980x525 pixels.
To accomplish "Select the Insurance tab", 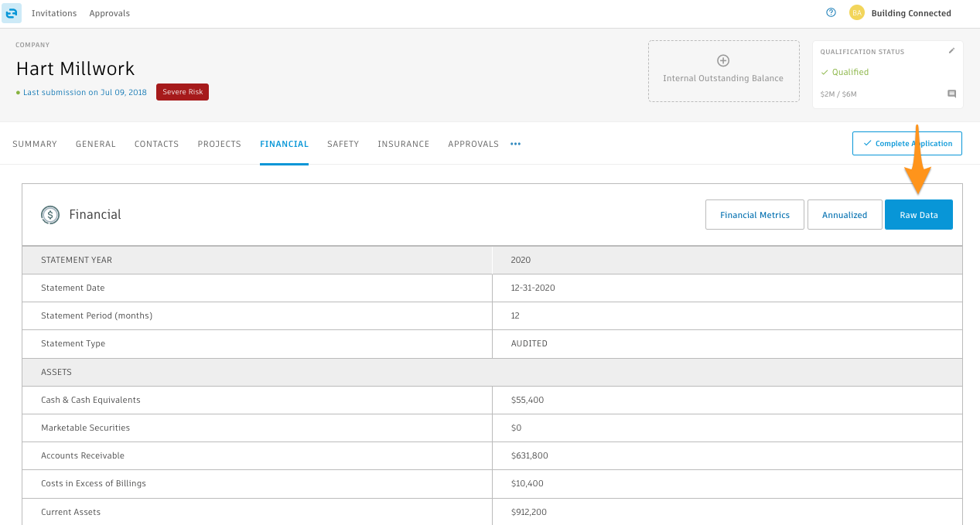I will point(403,144).
